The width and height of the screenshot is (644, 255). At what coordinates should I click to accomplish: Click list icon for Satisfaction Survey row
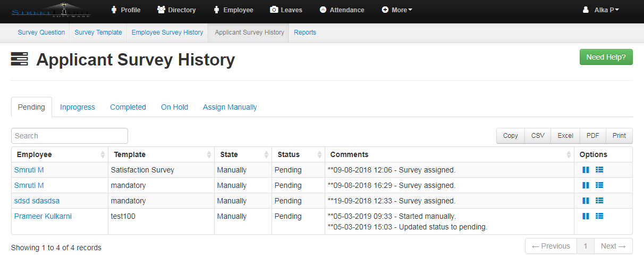[x=599, y=170]
